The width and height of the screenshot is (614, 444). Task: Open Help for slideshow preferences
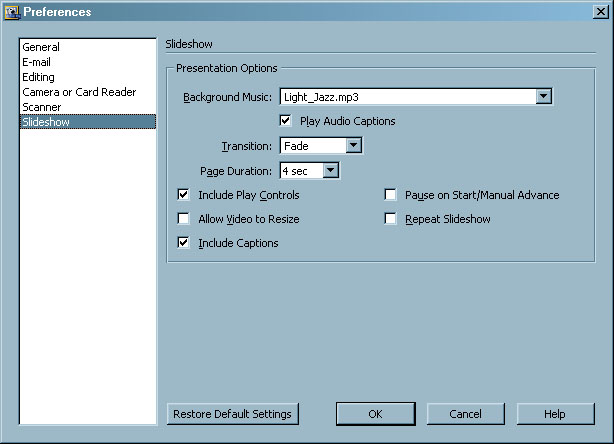pyautogui.click(x=555, y=414)
